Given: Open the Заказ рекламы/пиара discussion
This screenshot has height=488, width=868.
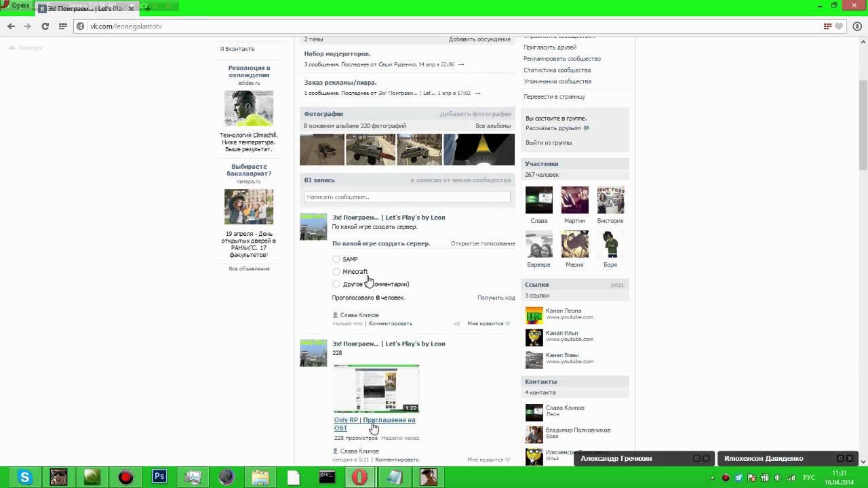Looking at the screenshot, I should pyautogui.click(x=340, y=83).
